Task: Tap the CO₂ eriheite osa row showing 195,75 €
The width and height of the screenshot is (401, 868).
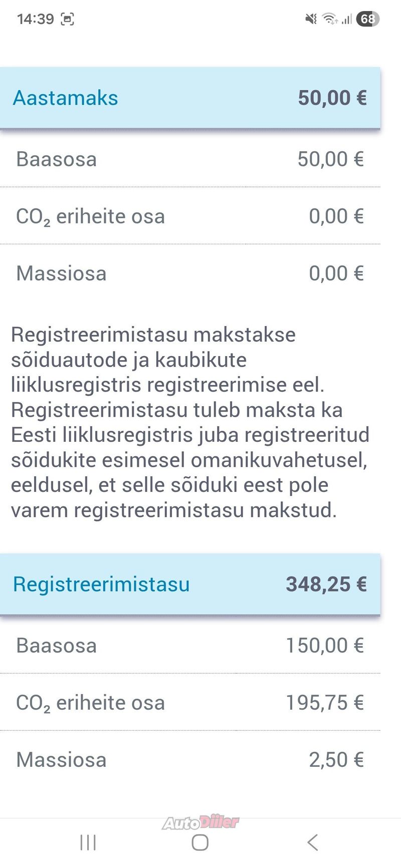Action: (x=189, y=703)
